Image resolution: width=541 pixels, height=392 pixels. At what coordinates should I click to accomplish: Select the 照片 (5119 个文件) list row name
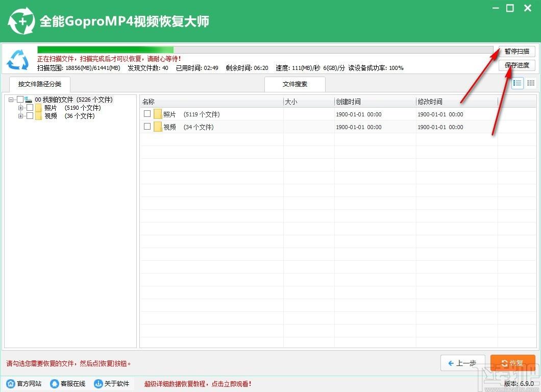(x=191, y=114)
